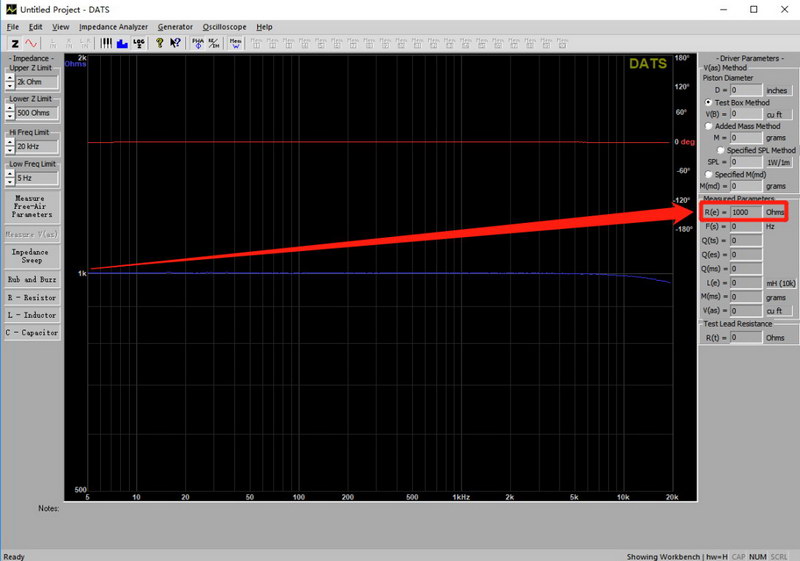The height and width of the screenshot is (561, 800).
Task: Click the Z impedance toolbar icon
Action: [x=15, y=43]
